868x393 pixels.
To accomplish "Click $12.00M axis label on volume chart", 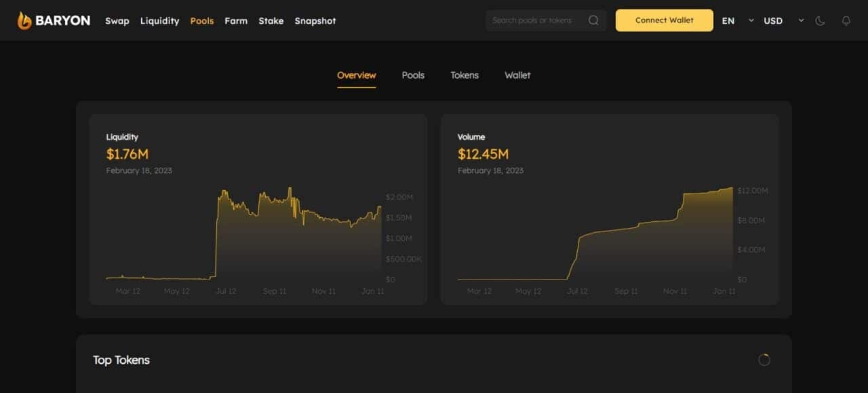I will tap(753, 191).
